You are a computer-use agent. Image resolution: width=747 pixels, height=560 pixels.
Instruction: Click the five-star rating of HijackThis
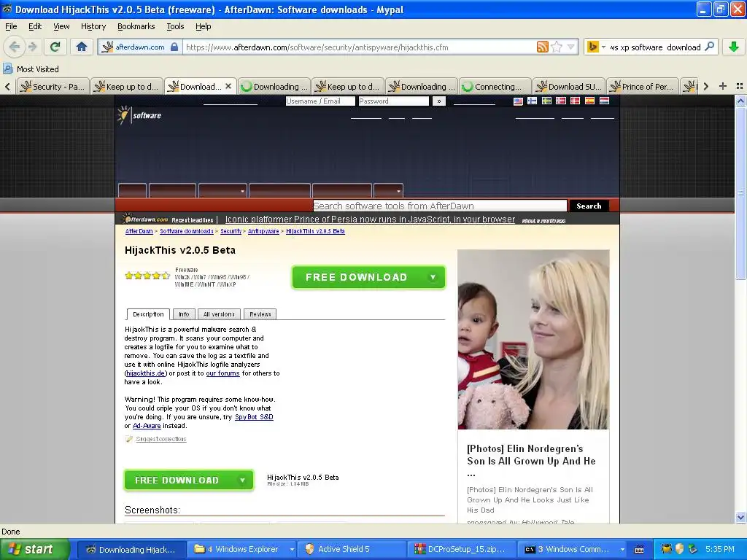pos(147,276)
